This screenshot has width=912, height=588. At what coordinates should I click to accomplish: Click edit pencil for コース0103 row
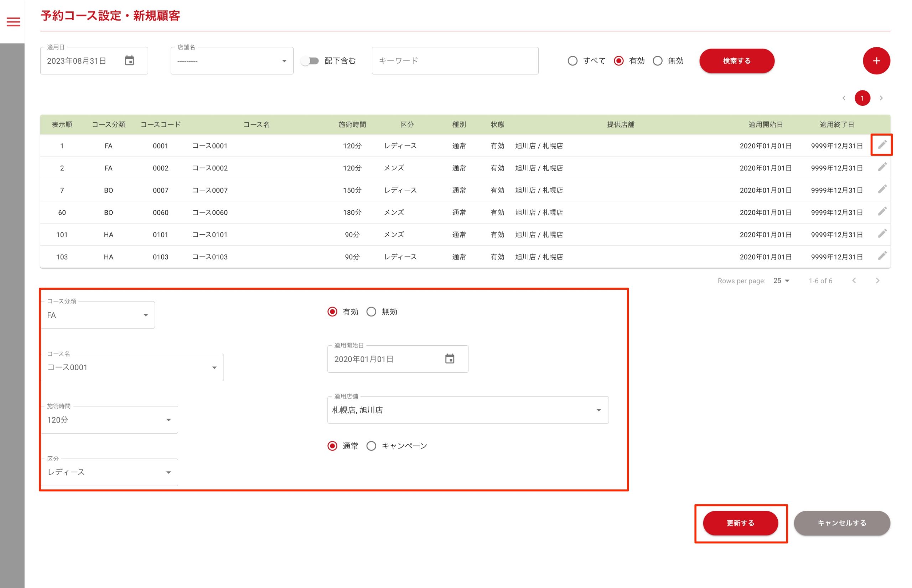point(881,256)
